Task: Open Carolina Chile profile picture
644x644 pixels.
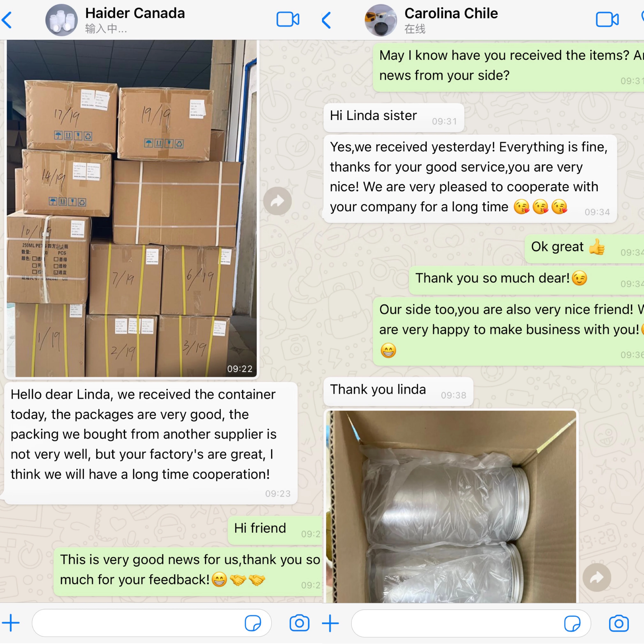Action: coord(381,20)
